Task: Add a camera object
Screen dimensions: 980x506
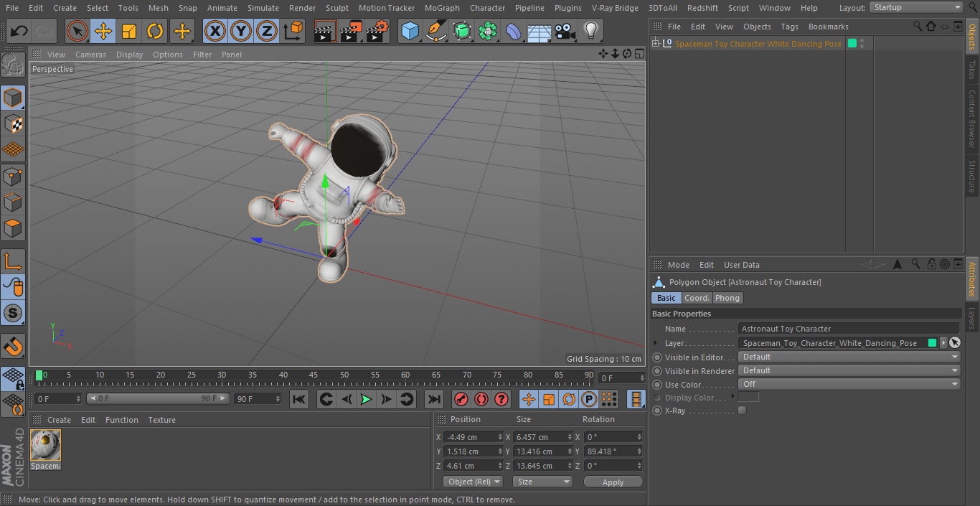Action: pyautogui.click(x=565, y=31)
